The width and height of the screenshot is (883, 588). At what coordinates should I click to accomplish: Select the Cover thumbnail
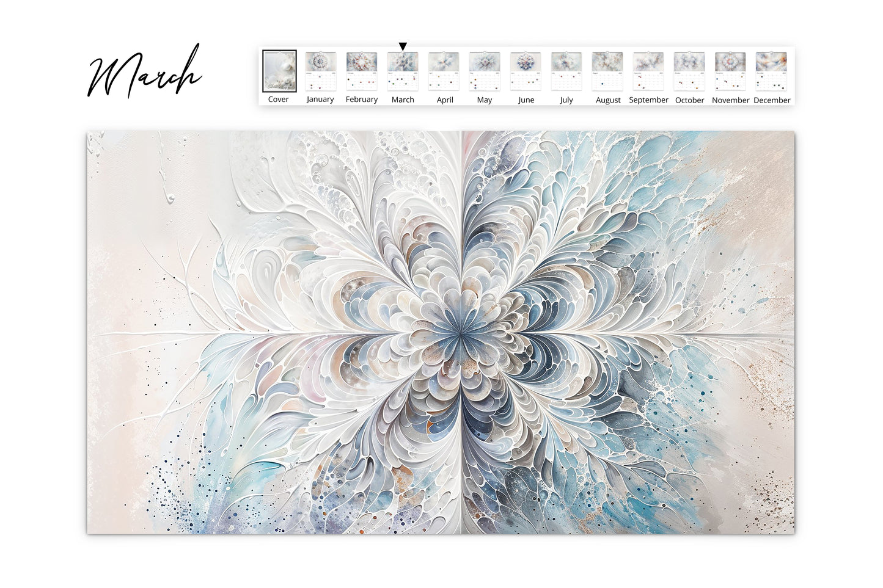click(279, 71)
